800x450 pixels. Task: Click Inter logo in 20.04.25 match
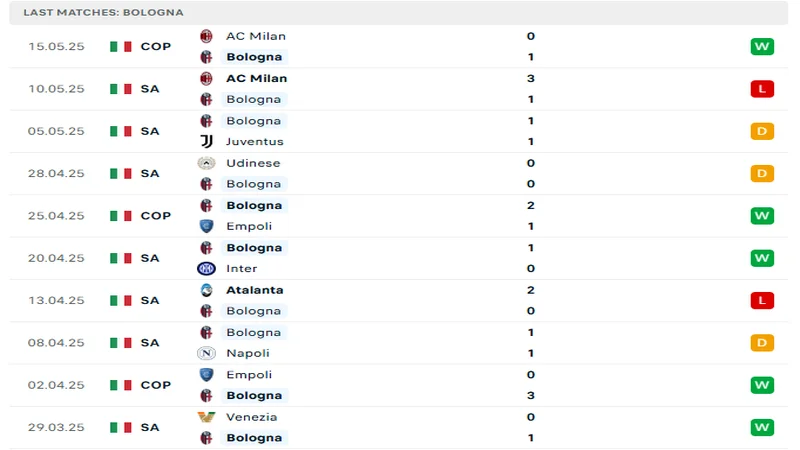(x=207, y=268)
